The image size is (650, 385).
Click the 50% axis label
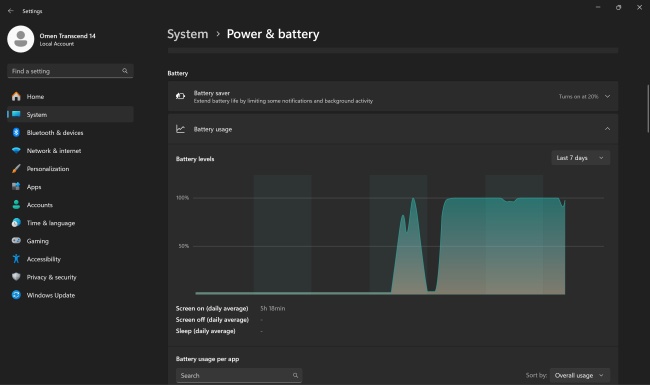coord(184,246)
